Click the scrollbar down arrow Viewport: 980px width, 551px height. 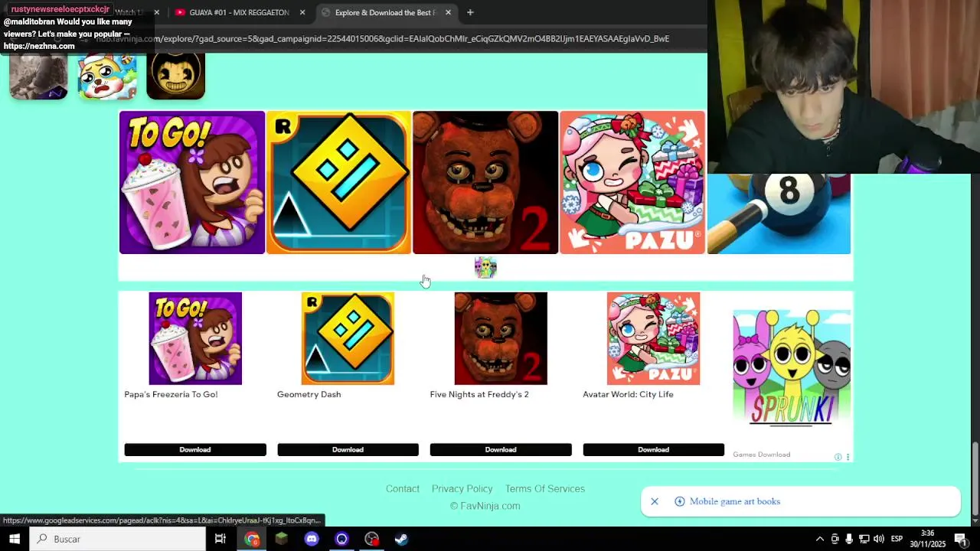[975, 521]
